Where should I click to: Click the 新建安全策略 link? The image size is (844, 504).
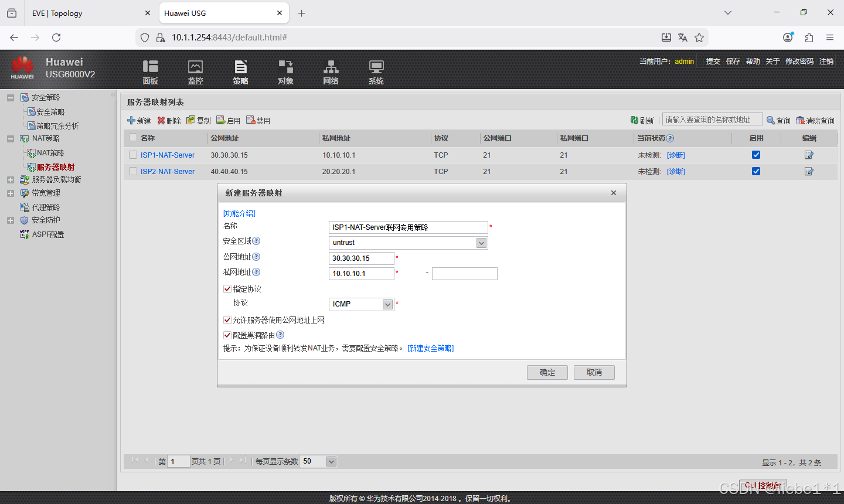(430, 348)
